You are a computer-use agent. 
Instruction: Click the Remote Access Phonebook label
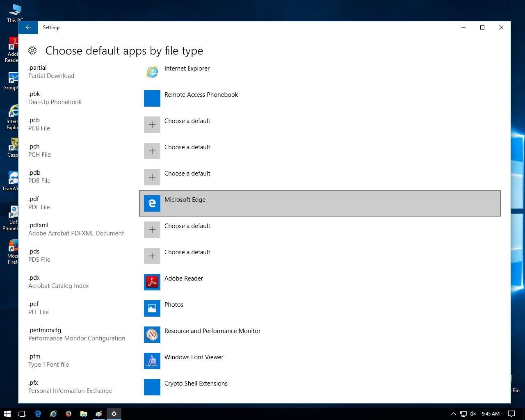[x=201, y=95]
